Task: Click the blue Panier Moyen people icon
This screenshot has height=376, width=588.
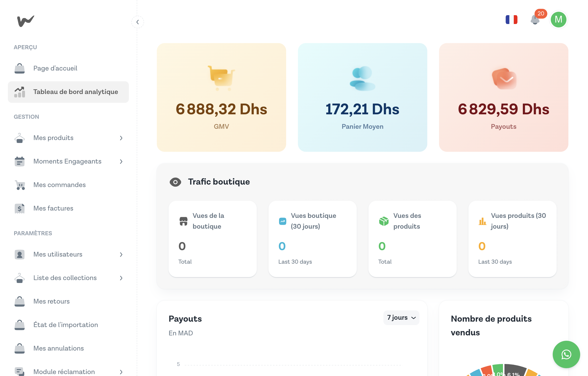Action: pyautogui.click(x=362, y=78)
